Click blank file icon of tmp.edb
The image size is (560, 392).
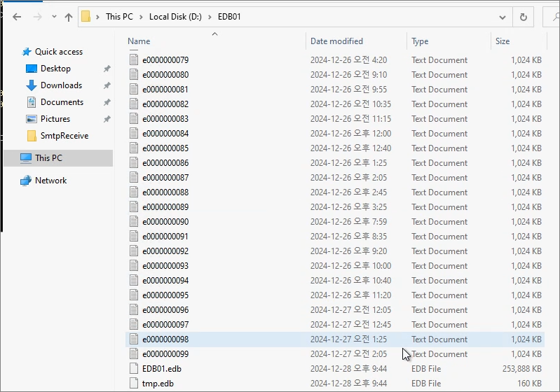click(x=134, y=384)
